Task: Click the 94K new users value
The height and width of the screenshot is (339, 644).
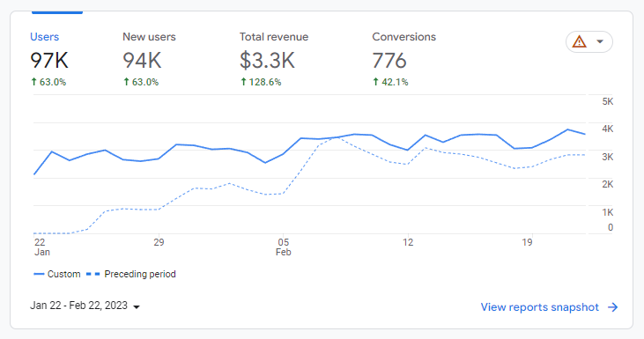Action: pos(142,61)
